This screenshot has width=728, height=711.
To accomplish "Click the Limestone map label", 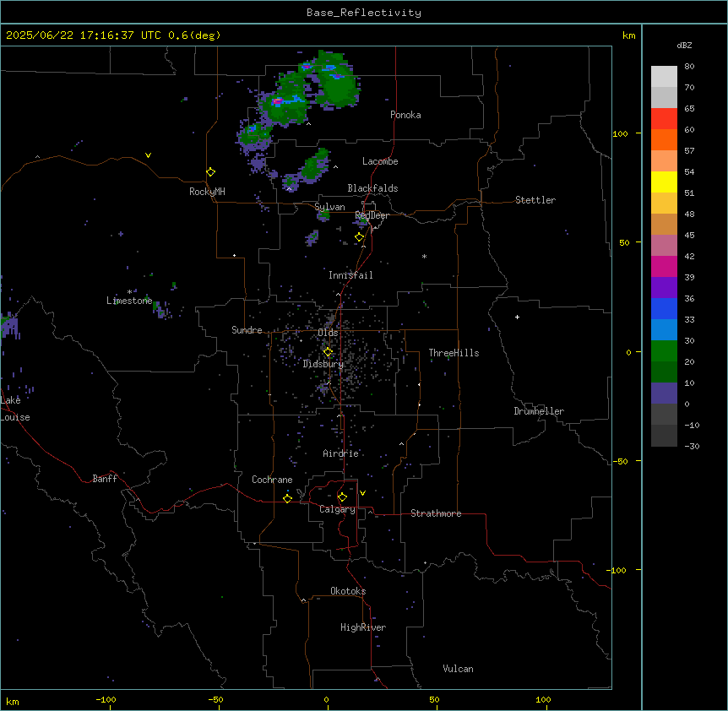I will [x=129, y=301].
